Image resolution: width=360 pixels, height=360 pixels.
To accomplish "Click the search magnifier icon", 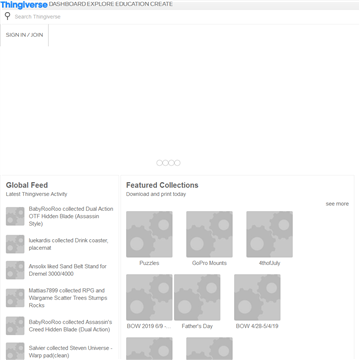I will [8, 16].
